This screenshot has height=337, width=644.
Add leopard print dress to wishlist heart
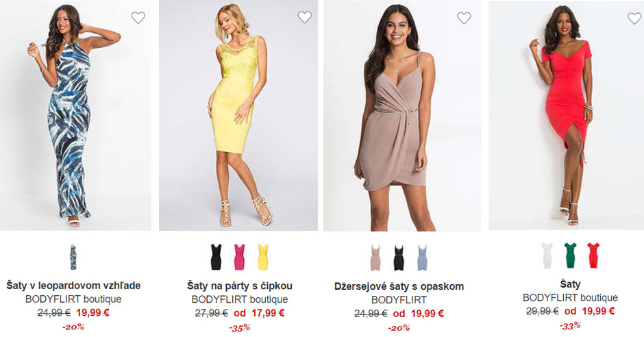coord(138,18)
